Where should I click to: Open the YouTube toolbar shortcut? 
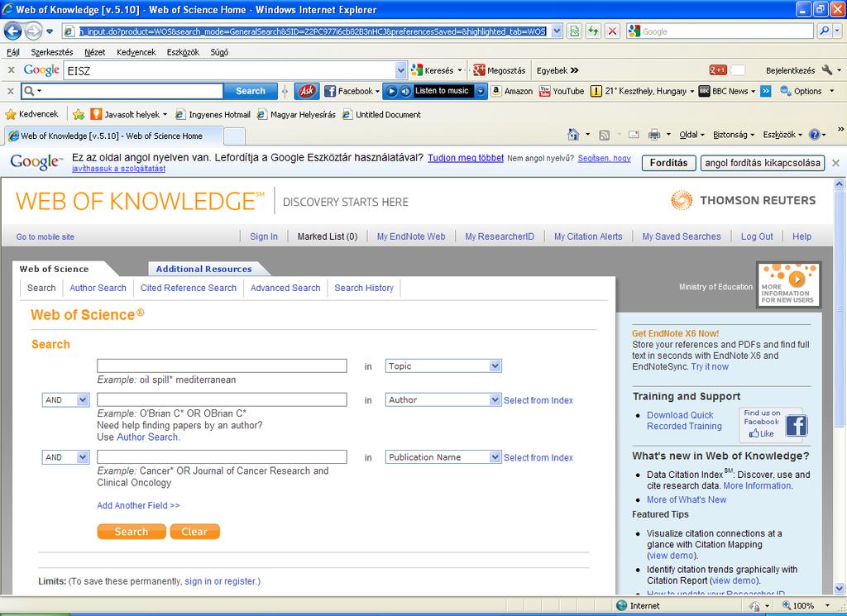[562, 91]
